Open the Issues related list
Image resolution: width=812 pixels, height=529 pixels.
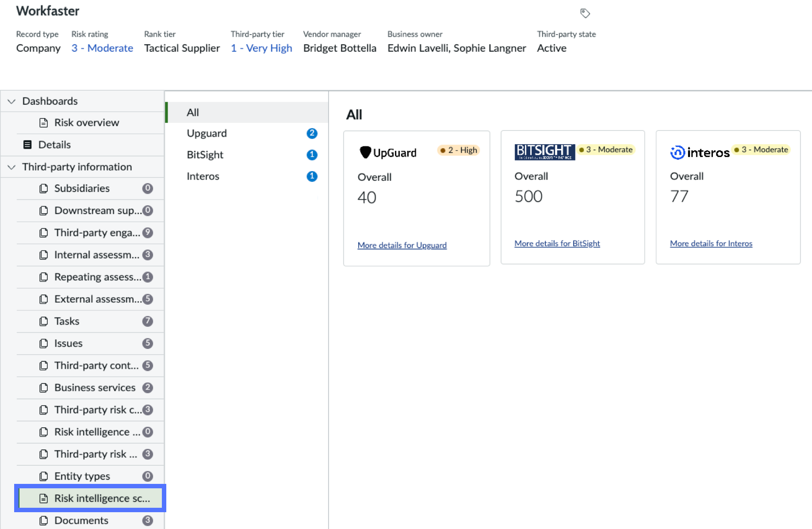click(90, 343)
